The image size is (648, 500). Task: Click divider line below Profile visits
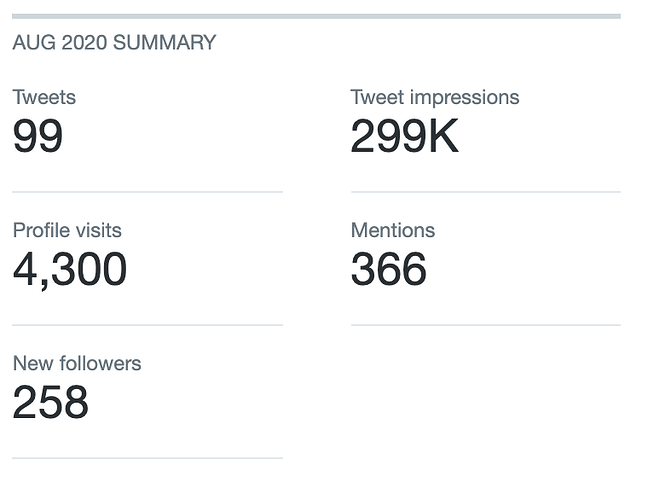148,325
